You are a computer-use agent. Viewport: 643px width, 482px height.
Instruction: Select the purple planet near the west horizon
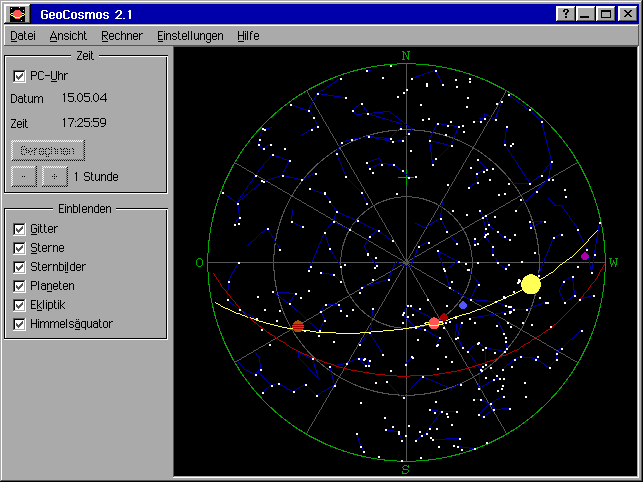click(585, 256)
